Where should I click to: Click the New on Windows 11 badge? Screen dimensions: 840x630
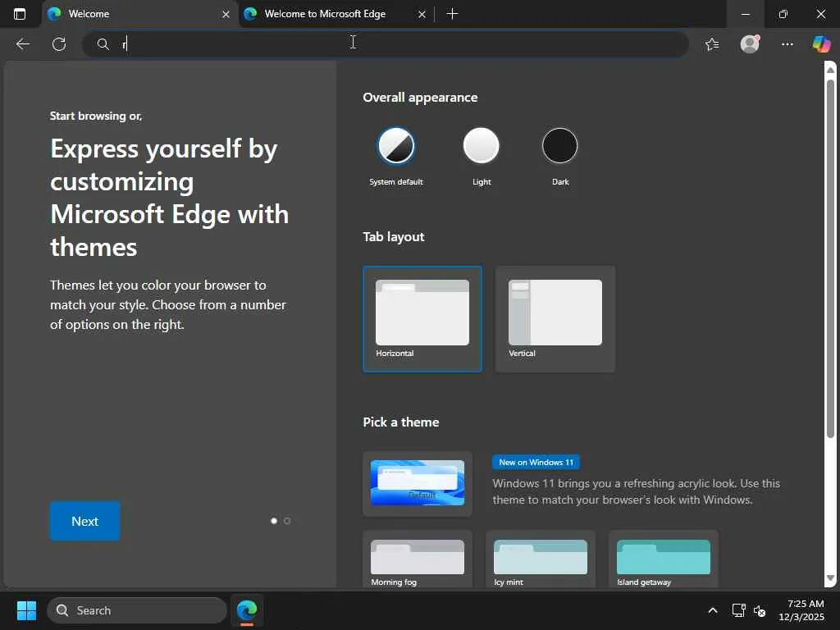tap(536, 462)
